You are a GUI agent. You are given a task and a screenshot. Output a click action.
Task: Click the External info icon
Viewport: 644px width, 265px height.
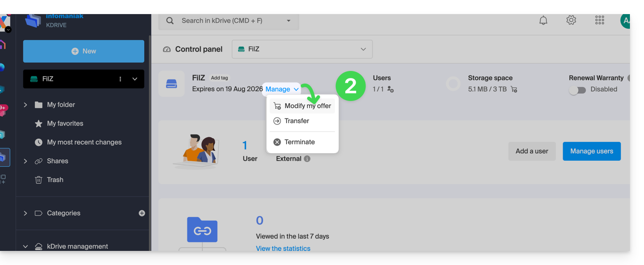pyautogui.click(x=307, y=159)
